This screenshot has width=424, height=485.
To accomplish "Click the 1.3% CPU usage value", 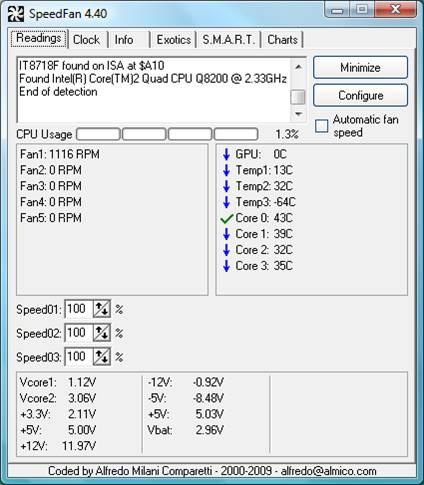I will coord(287,134).
